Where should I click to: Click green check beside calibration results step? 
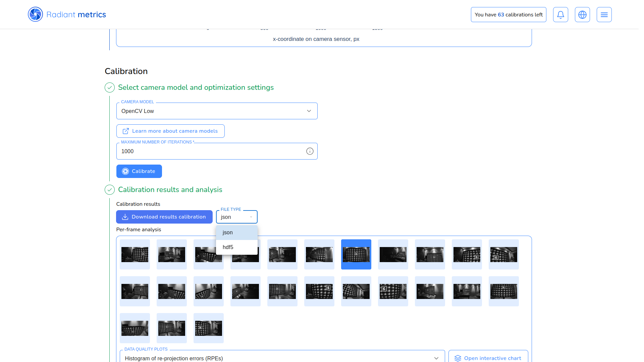(x=110, y=190)
